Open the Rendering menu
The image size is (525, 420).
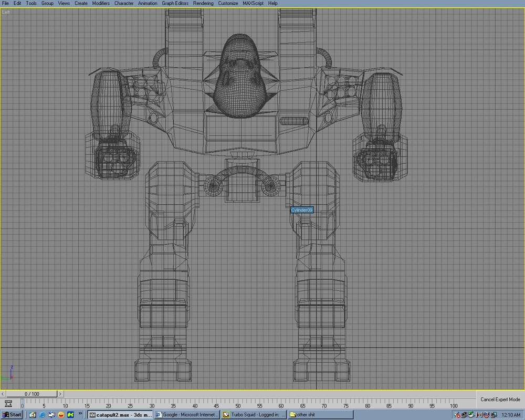click(203, 3)
